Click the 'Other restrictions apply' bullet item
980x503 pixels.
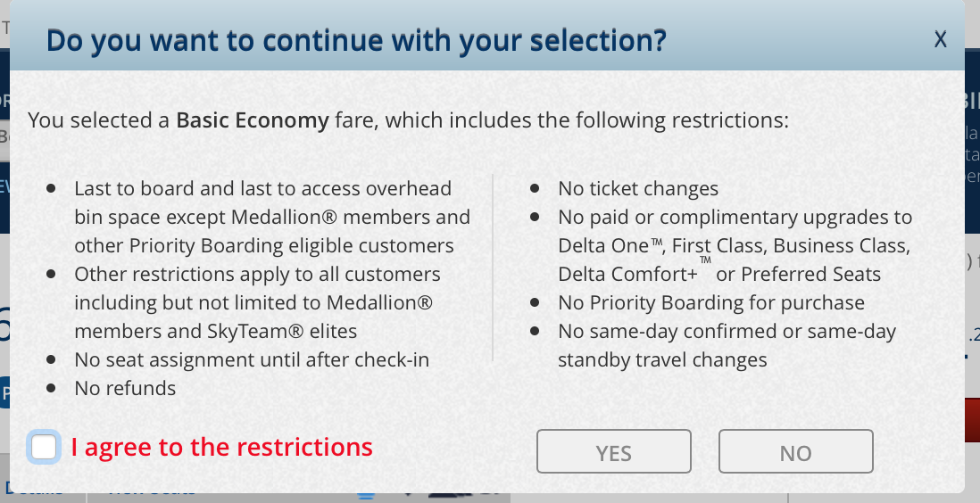click(257, 302)
